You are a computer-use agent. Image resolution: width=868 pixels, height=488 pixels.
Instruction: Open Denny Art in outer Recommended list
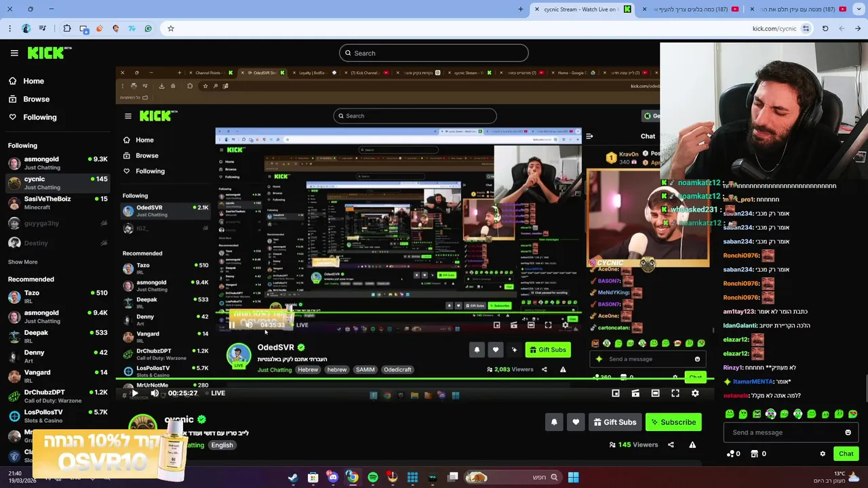tap(58, 357)
